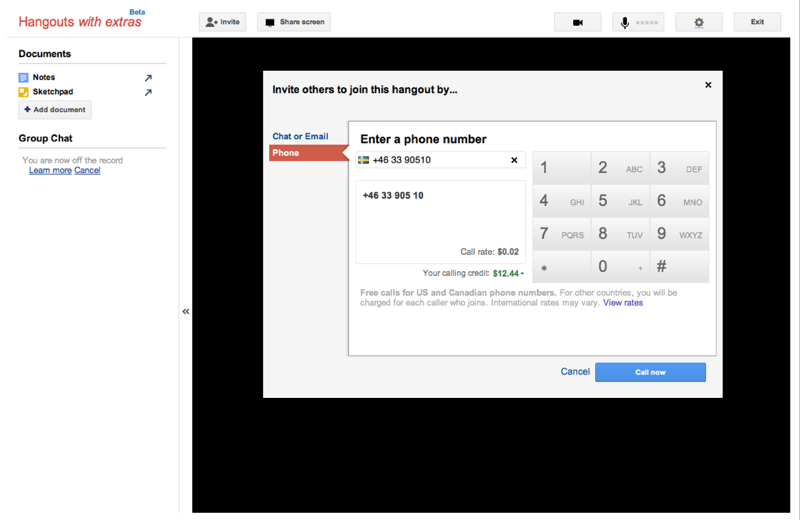The width and height of the screenshot is (800, 520).
Task: Follow the Learn more link
Action: click(50, 170)
